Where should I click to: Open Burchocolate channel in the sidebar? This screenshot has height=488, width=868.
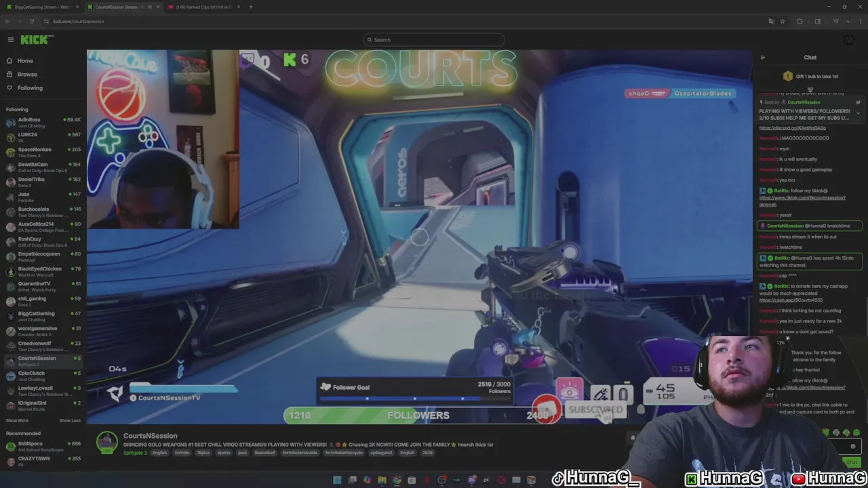42,211
